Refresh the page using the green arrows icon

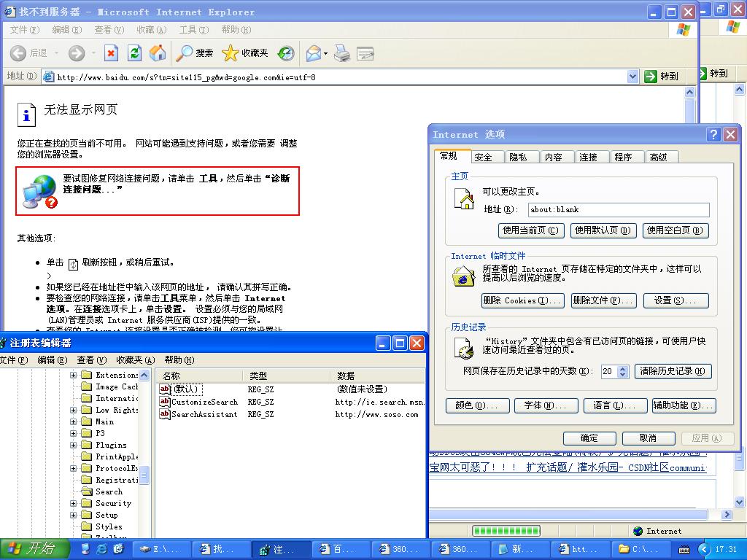click(x=135, y=53)
